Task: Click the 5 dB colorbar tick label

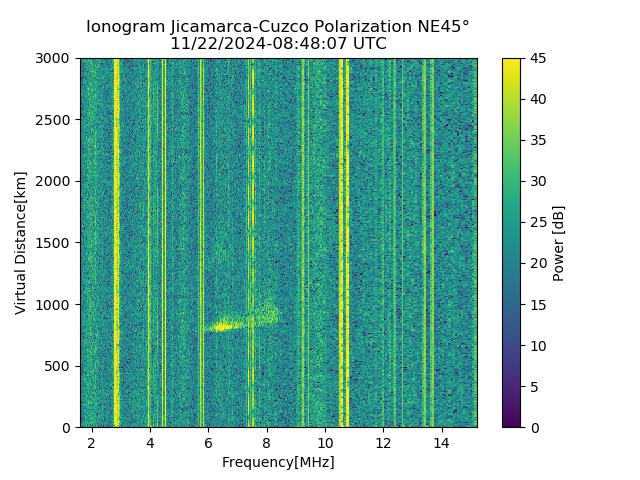Action: pyautogui.click(x=534, y=387)
